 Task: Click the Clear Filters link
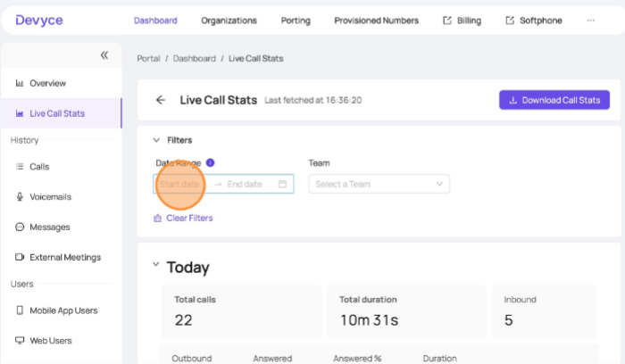[x=183, y=218]
